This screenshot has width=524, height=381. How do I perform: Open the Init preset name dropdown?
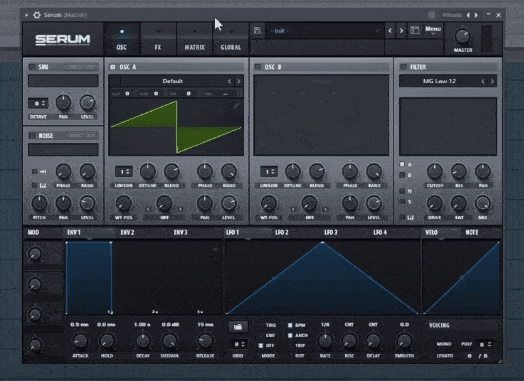point(325,31)
